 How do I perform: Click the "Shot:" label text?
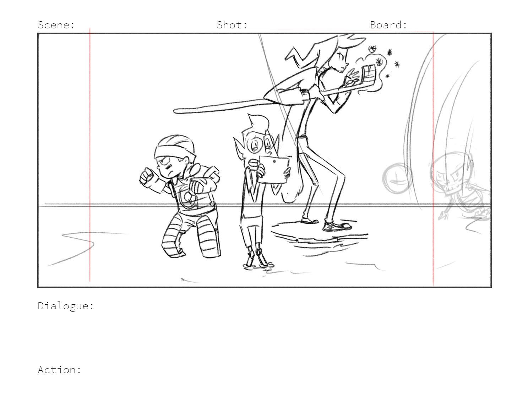(232, 25)
